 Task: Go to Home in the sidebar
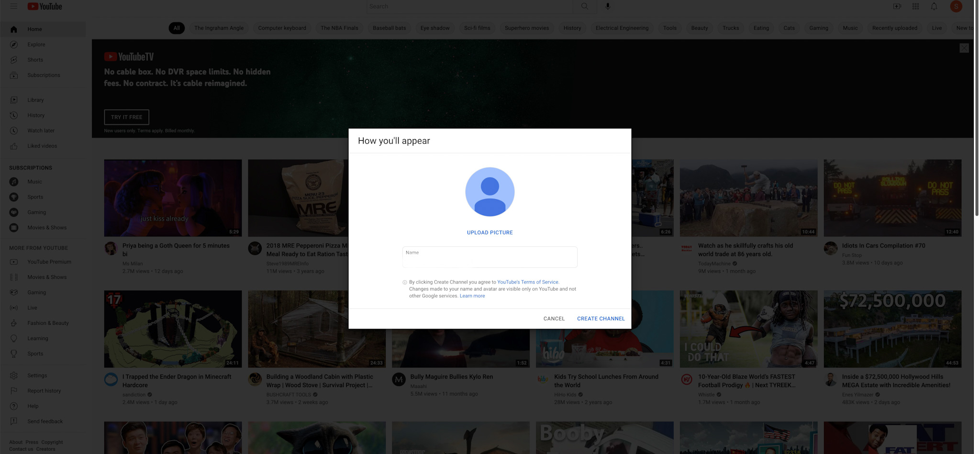(x=43, y=29)
